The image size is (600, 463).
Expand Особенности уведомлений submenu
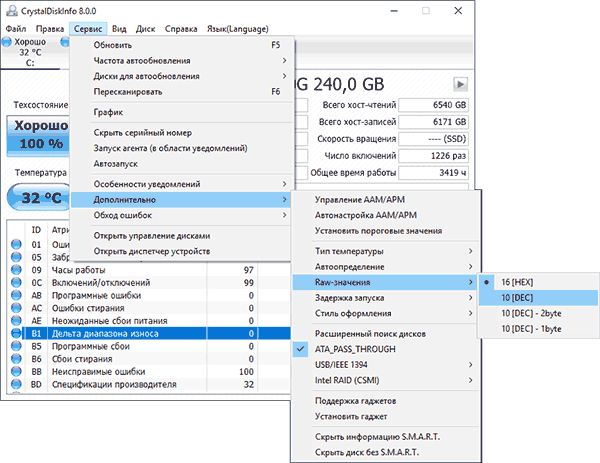pos(182,184)
